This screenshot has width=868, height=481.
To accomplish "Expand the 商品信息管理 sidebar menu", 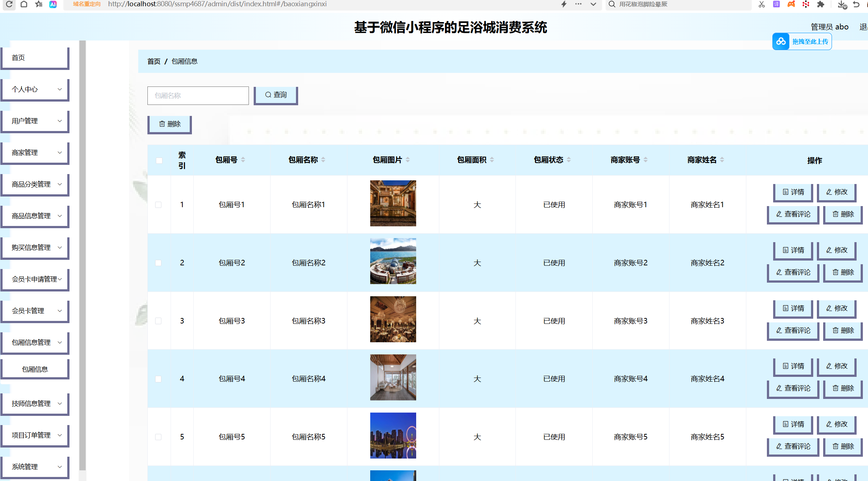I will pos(35,216).
